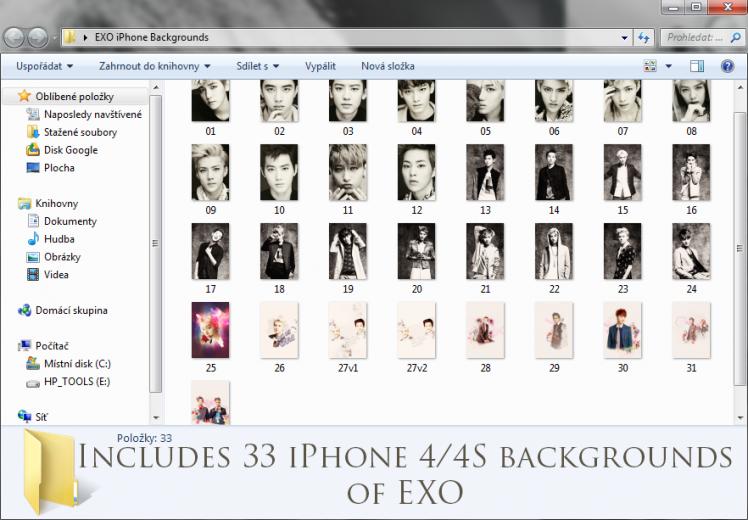Click the file name label 13

coord(485,210)
